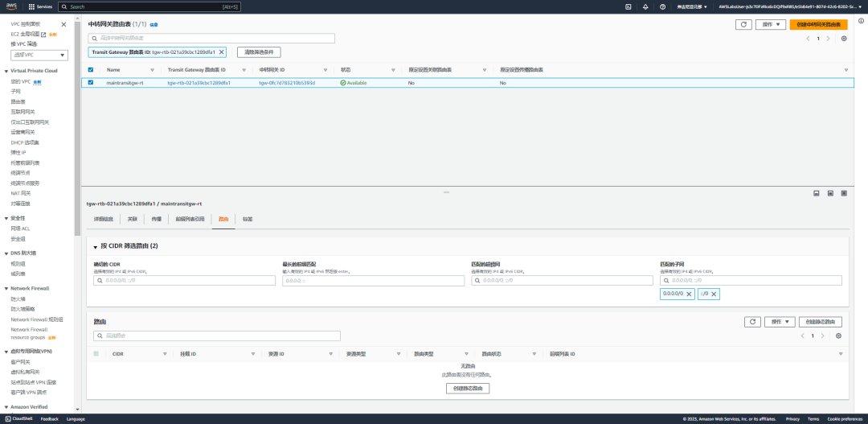Open the tgw-0fc7d783210b5393d gateway link

pos(287,83)
